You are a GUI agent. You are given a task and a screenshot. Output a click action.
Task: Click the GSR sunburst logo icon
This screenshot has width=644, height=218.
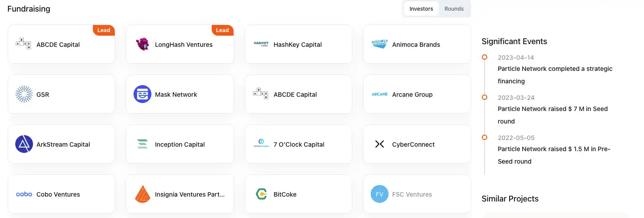point(24,95)
